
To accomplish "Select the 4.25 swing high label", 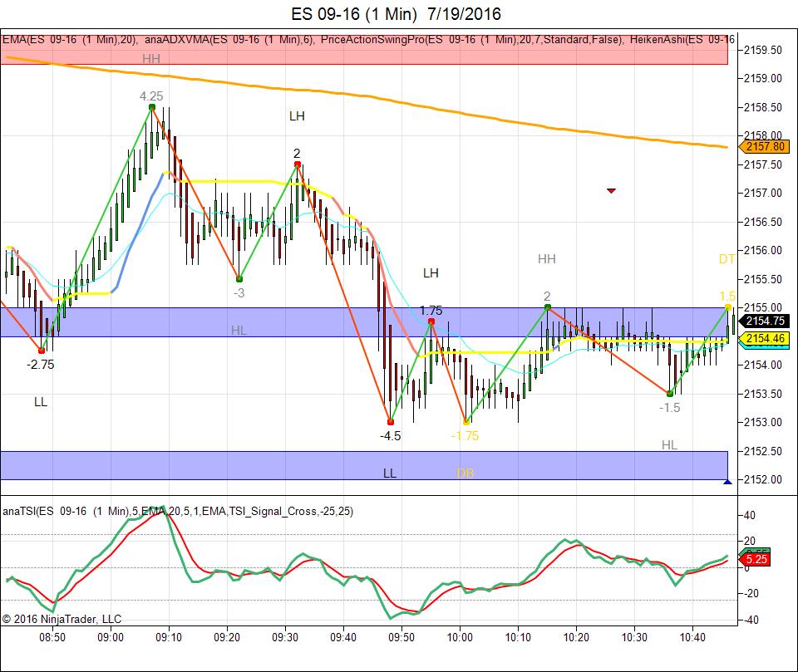I will 151,96.
